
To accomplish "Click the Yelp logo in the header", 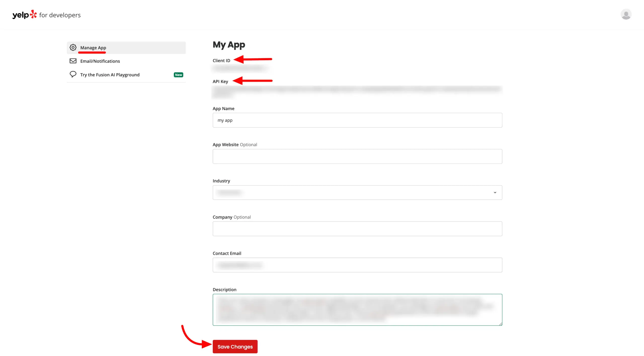I will tap(25, 15).
